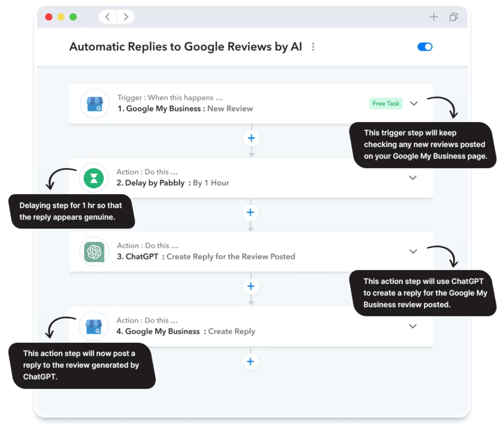Click the Delay by Pabbly hourglass icon
The width and height of the screenshot is (504, 427).
(x=94, y=178)
